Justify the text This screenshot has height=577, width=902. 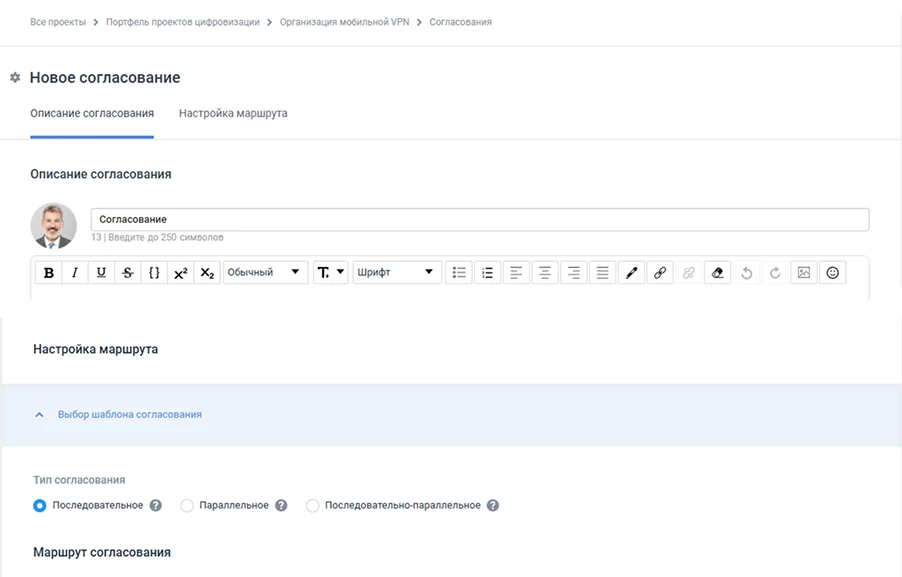(x=602, y=273)
